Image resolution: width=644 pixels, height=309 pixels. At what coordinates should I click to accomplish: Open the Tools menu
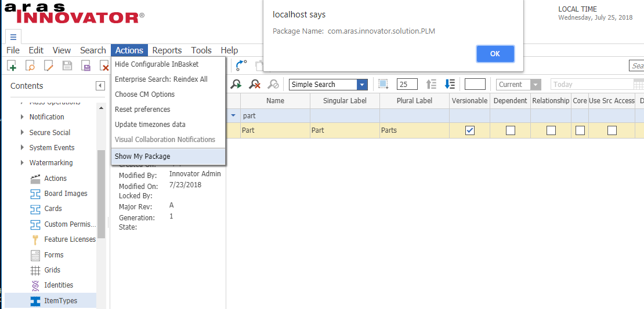tap(201, 50)
